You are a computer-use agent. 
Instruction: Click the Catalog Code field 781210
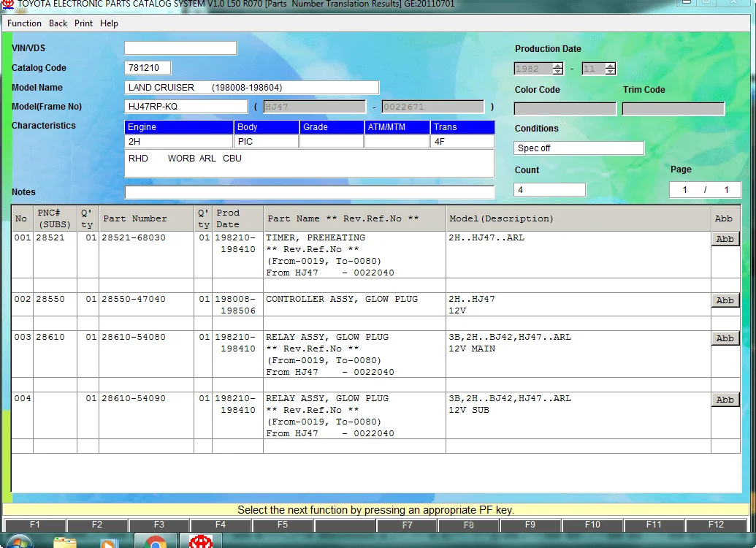[148, 67]
